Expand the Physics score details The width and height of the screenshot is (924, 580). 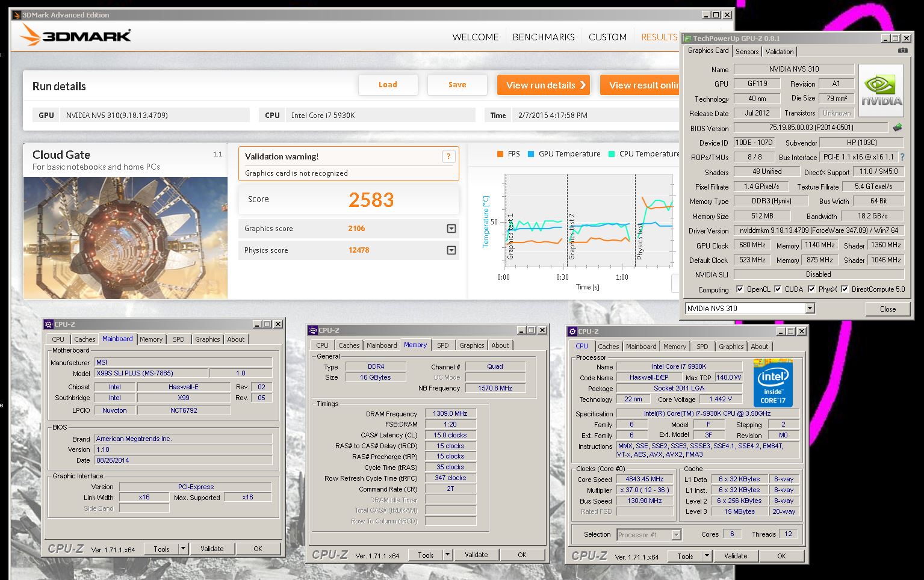[x=451, y=250]
